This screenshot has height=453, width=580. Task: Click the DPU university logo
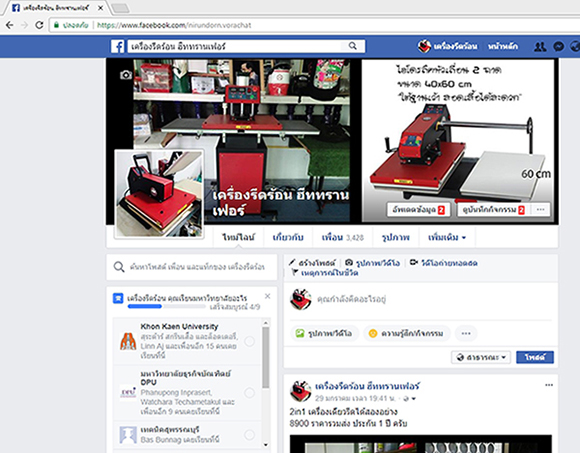(x=128, y=392)
